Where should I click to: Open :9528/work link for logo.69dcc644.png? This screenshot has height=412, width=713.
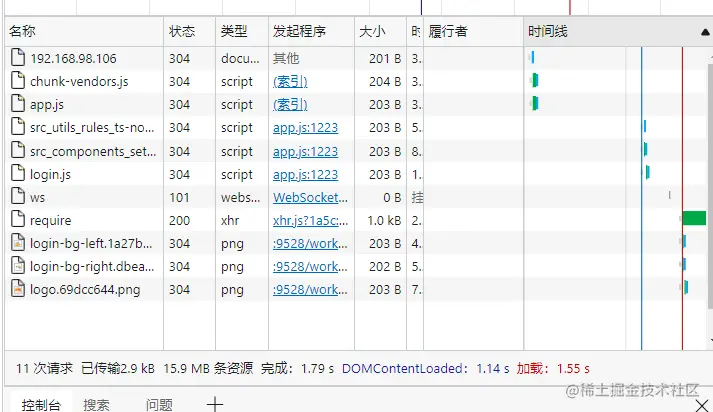click(310, 290)
